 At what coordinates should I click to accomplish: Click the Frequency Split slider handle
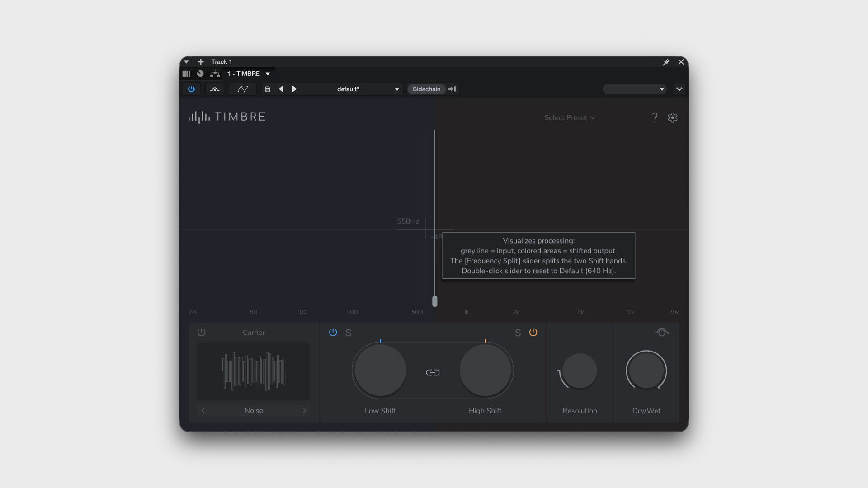tap(435, 301)
